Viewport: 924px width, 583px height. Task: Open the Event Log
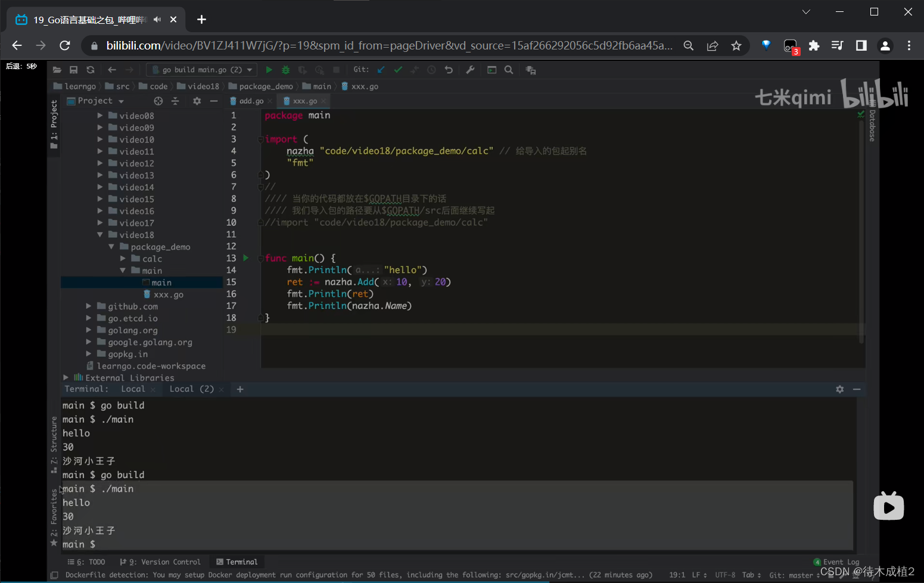tap(836, 562)
